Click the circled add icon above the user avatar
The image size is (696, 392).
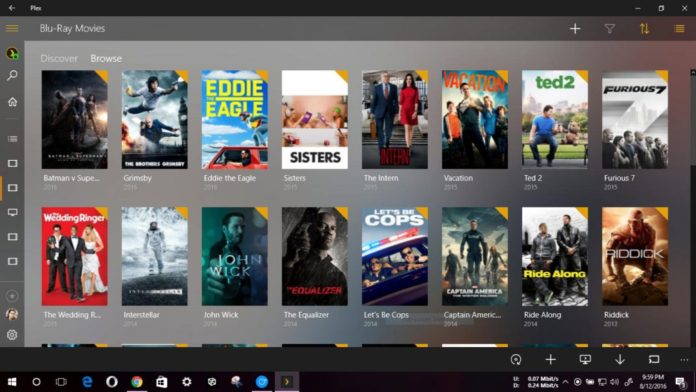click(12, 296)
